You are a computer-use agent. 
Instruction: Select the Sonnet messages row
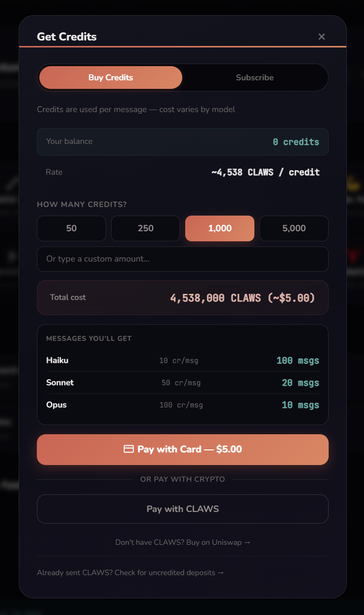pyautogui.click(x=182, y=382)
